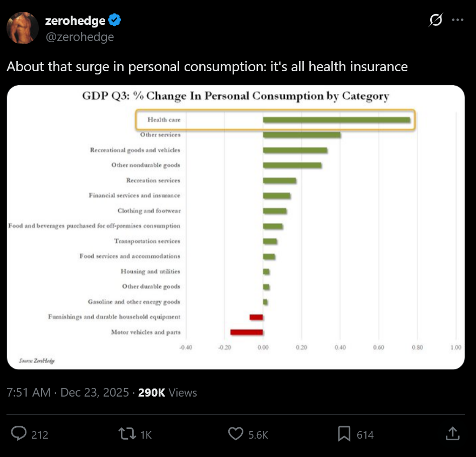Open the @zerohedge handle link

point(79,37)
